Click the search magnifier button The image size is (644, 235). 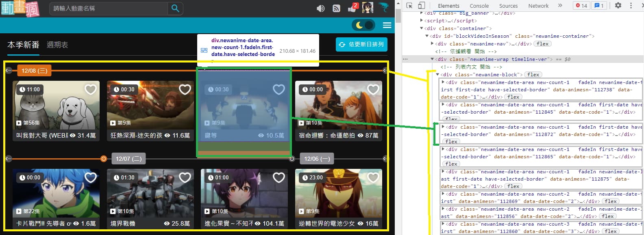point(175,8)
